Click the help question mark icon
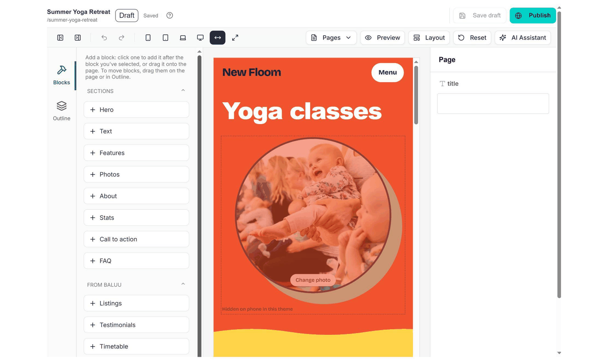 tap(170, 15)
